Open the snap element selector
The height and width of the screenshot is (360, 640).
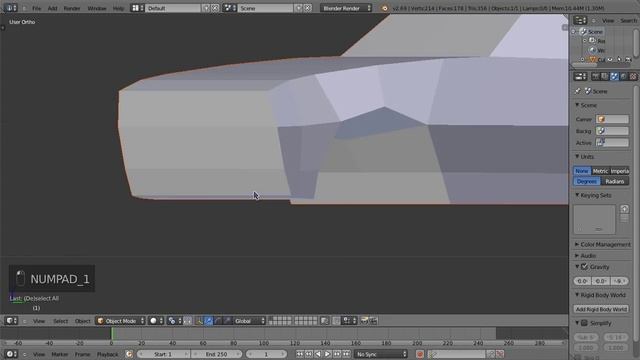tap(348, 321)
